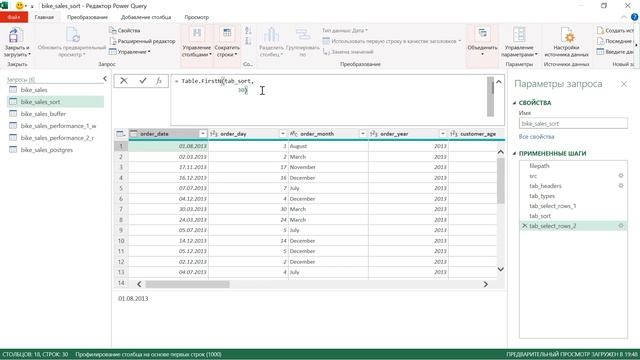
Task: Switch to the Добавление столбца ribbon tab
Action: coord(146,17)
